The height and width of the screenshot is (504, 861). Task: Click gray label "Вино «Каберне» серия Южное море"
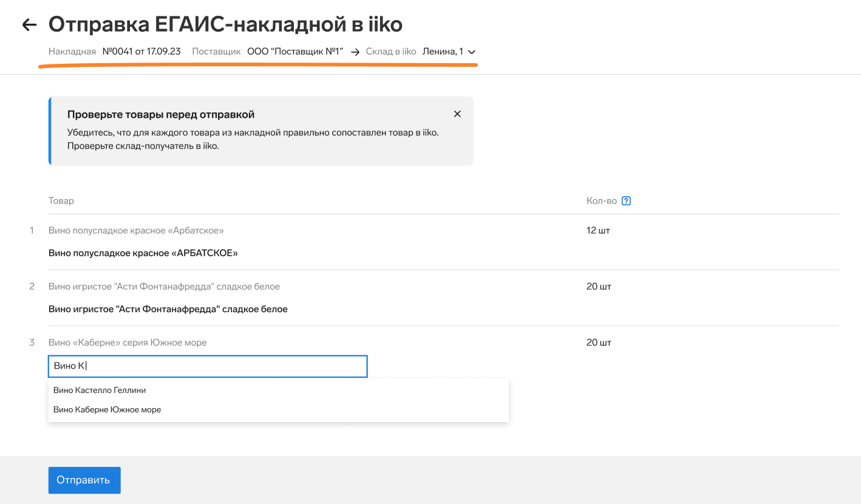(x=128, y=342)
